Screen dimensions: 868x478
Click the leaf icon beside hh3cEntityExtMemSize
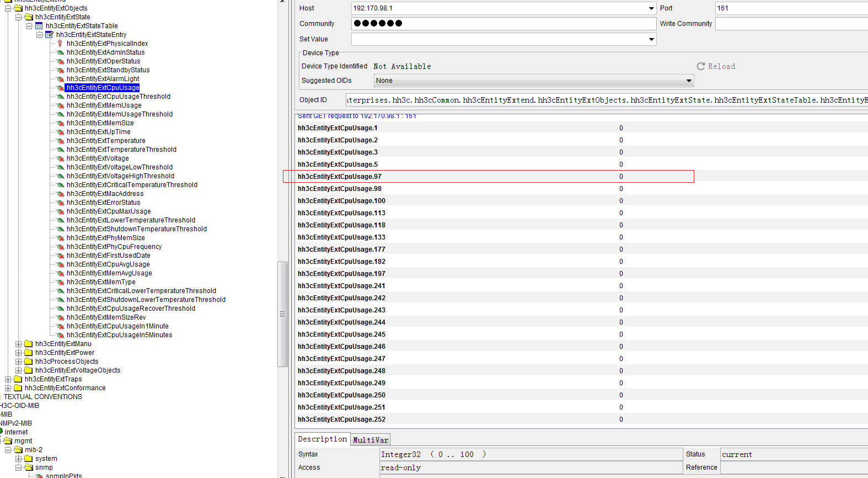[60, 123]
